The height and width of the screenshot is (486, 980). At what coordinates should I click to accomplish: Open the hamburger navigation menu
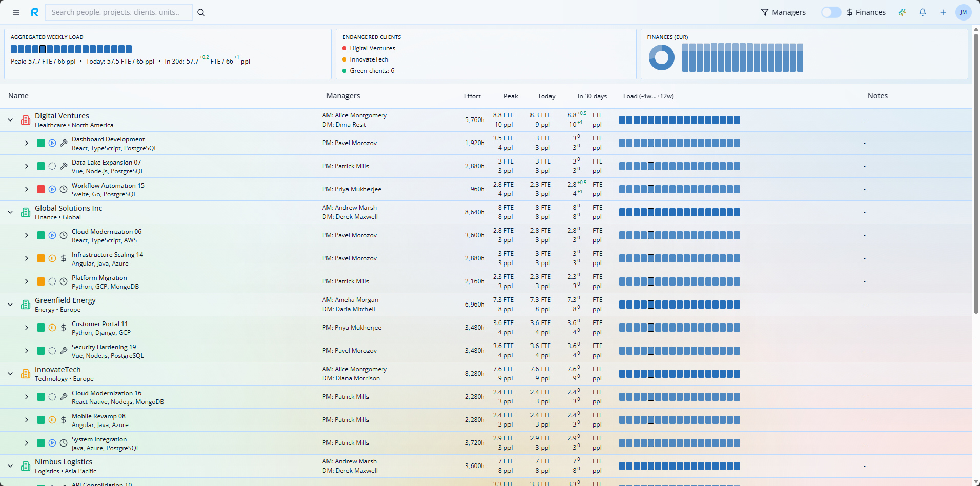[16, 12]
